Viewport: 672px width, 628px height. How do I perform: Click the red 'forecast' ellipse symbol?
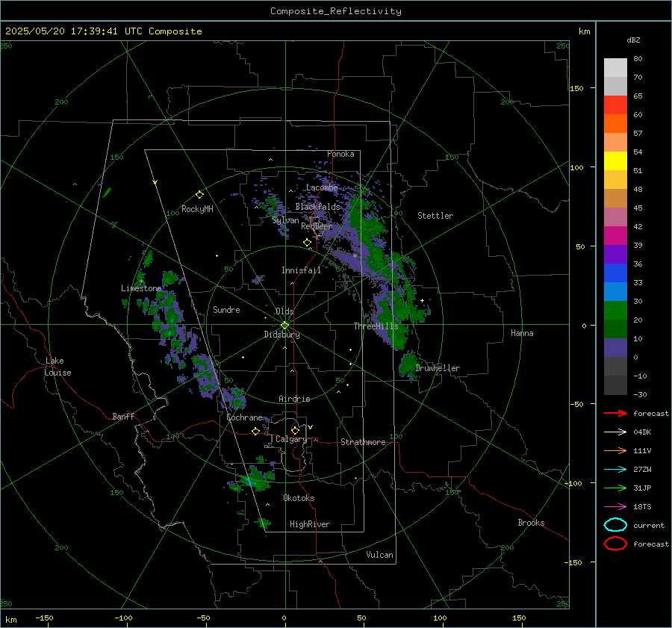[x=615, y=544]
